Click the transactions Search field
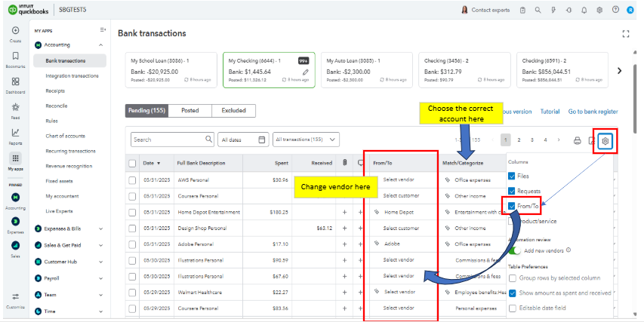Screen dimensions: 644x322 pos(172,140)
